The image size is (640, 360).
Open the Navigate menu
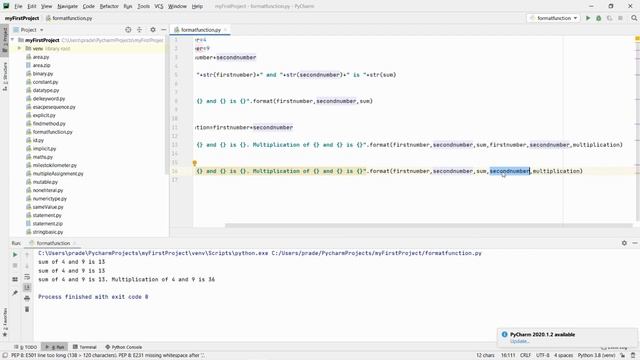coord(67,6)
